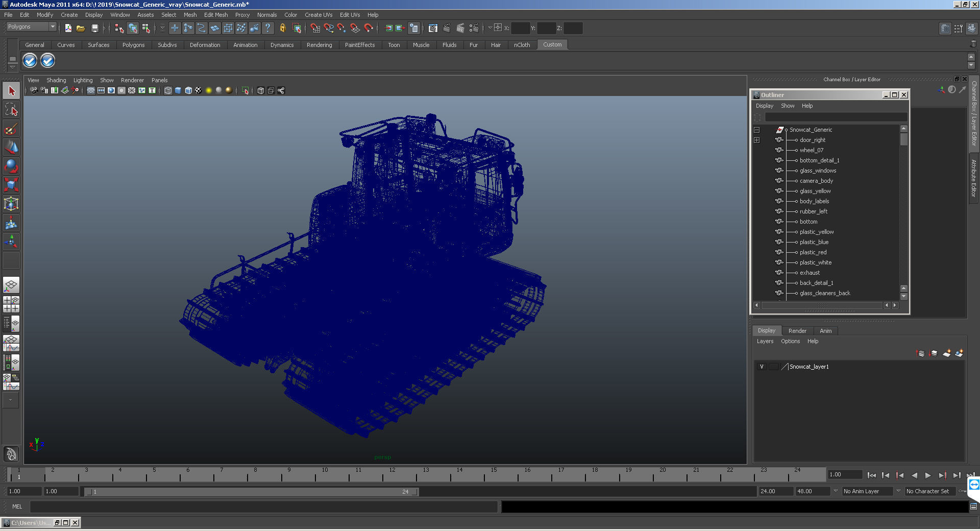Select glass_windows in Outliner

click(x=818, y=171)
